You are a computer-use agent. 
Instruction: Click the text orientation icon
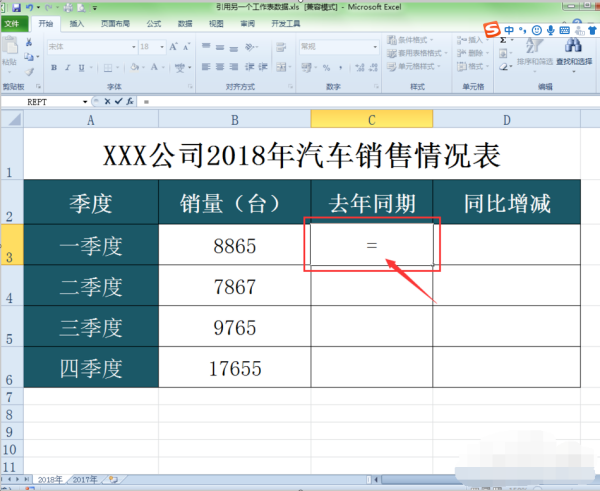(x=250, y=47)
